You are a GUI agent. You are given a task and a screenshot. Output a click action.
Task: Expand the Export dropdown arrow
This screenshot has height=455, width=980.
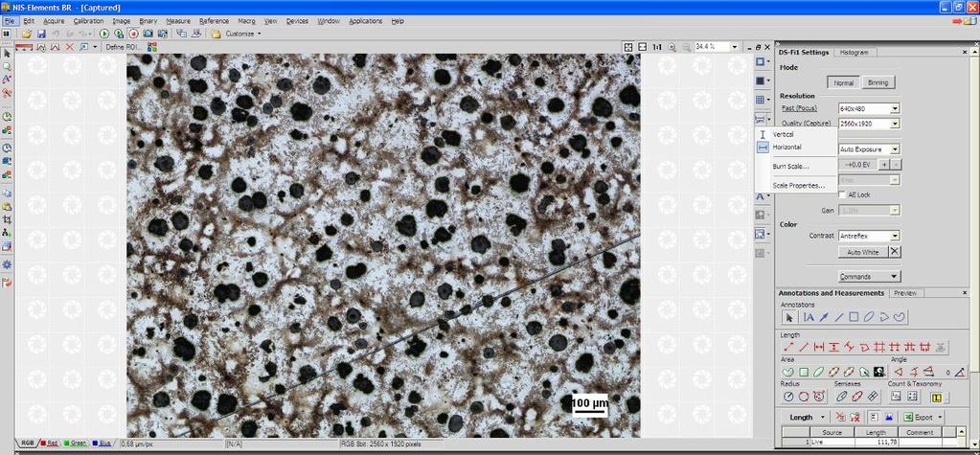point(940,418)
